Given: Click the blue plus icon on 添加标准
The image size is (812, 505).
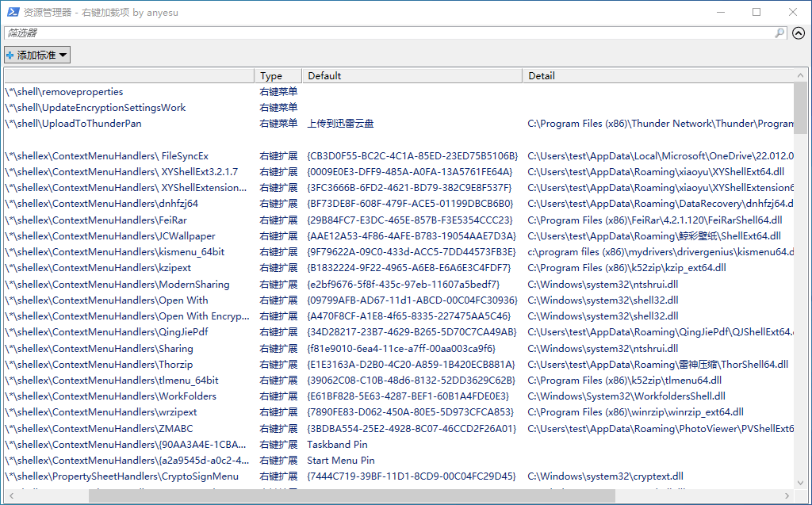Looking at the screenshot, I should (x=10, y=55).
